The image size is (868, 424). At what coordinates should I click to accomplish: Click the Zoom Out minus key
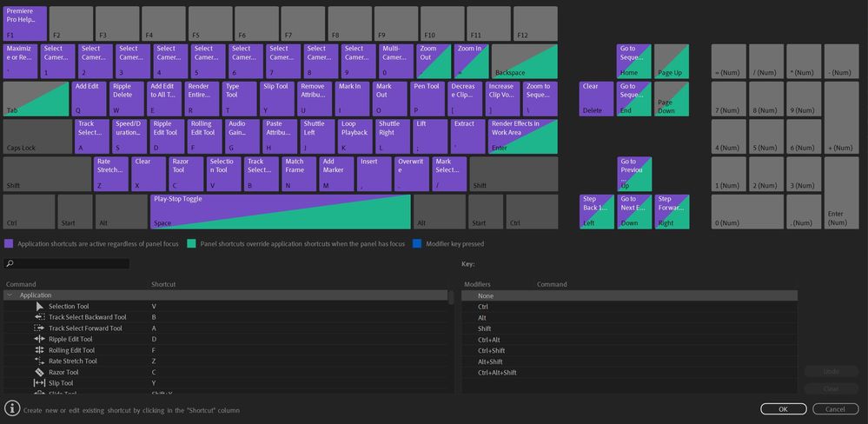pos(434,61)
